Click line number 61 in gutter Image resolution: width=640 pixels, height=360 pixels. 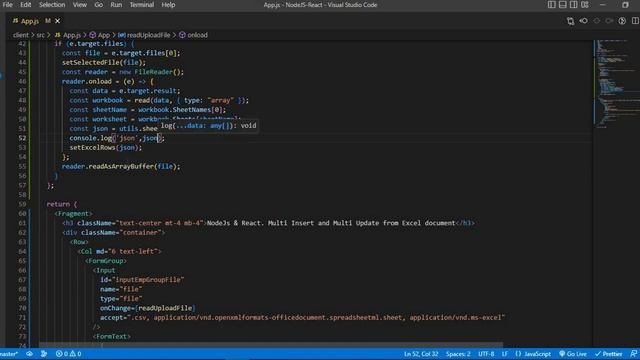(22, 223)
